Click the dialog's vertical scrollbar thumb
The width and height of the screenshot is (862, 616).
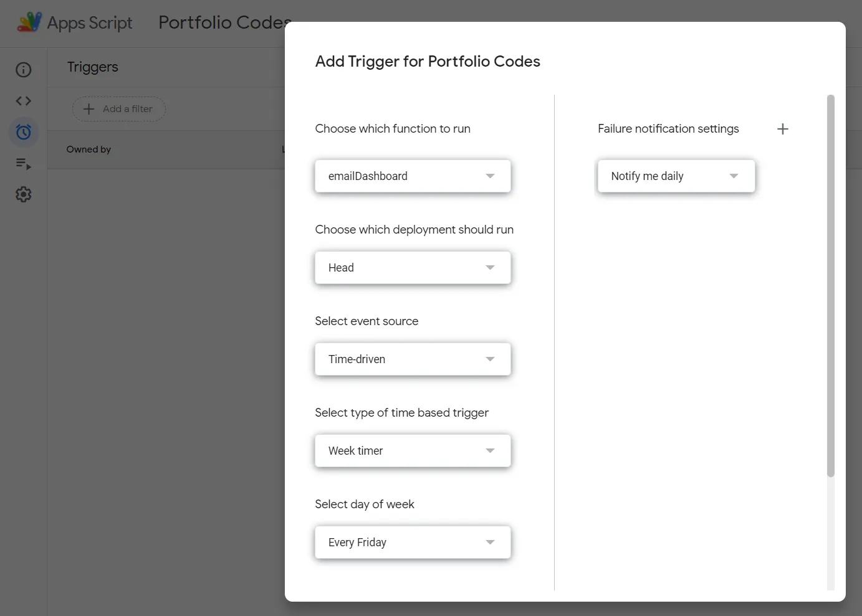coord(830,287)
